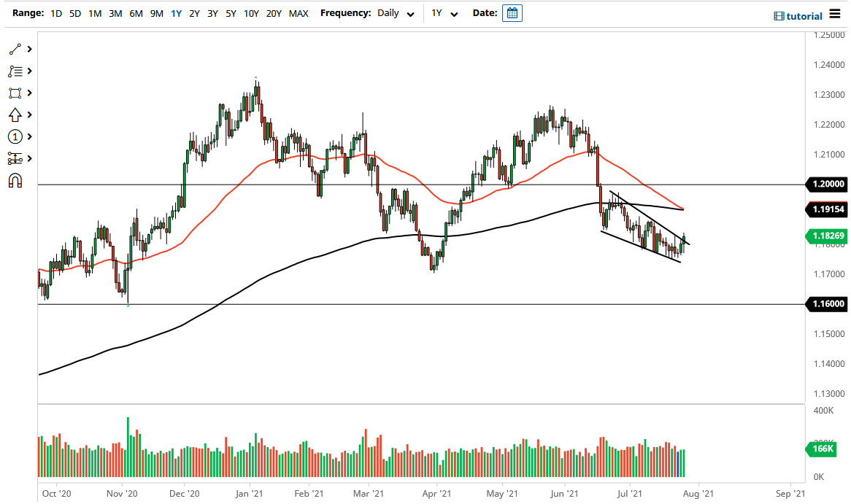This screenshot has height=504, width=851.
Task: Select the 5Y range button
Action: [230, 13]
